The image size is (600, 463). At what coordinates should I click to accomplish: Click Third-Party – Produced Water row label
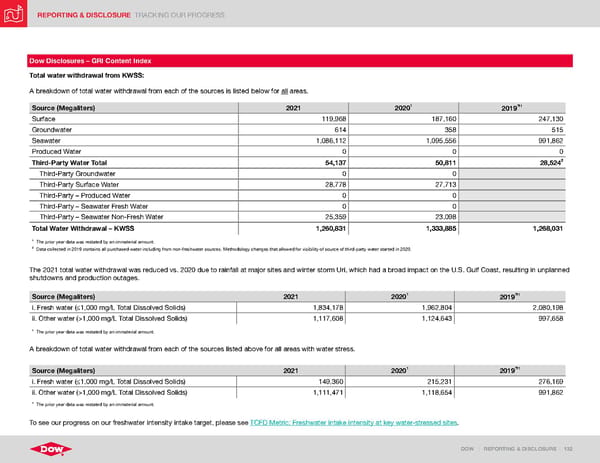click(x=85, y=196)
